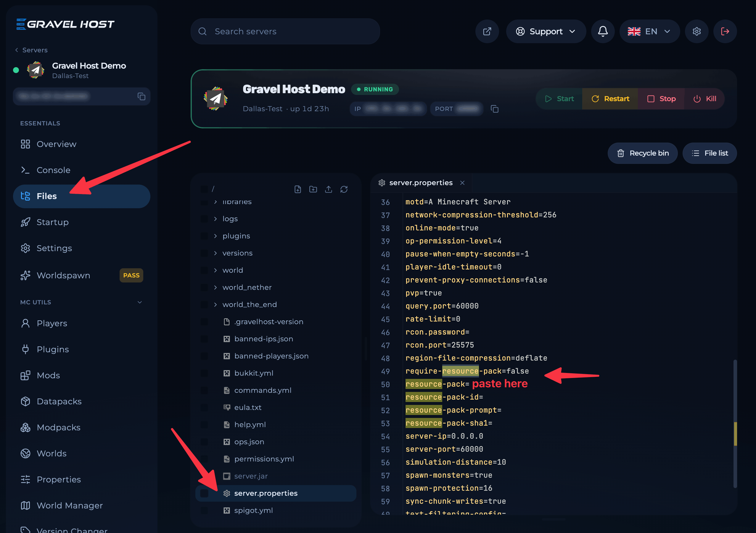Expand the world_nether folder
Screen dimensions: 756x533
215,287
